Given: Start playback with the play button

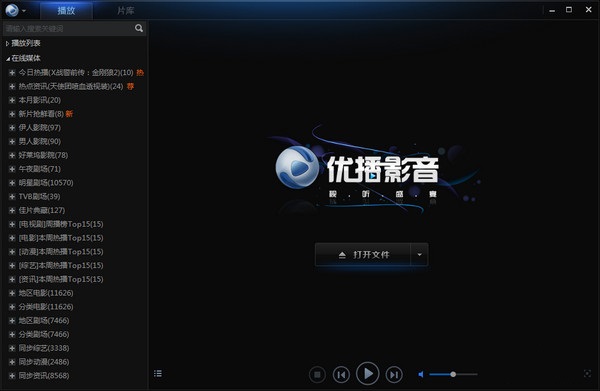Looking at the screenshot, I should point(367,373).
